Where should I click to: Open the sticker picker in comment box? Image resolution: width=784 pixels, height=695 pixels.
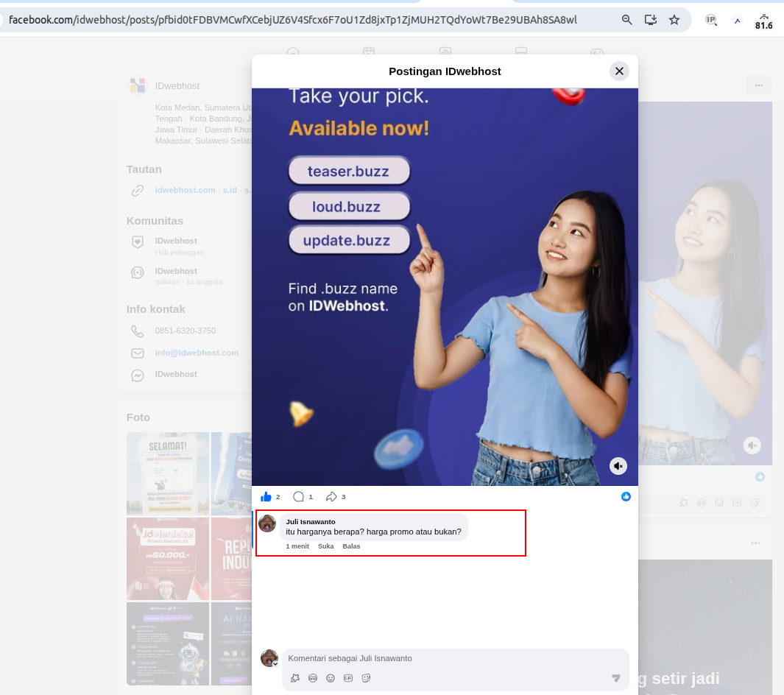(366, 678)
